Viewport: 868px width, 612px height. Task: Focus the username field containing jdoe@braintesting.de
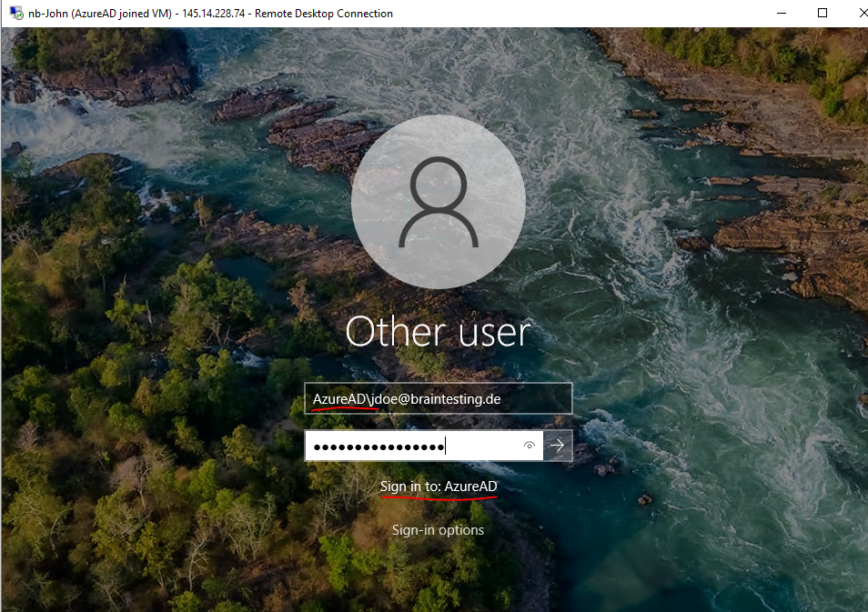[x=438, y=398]
